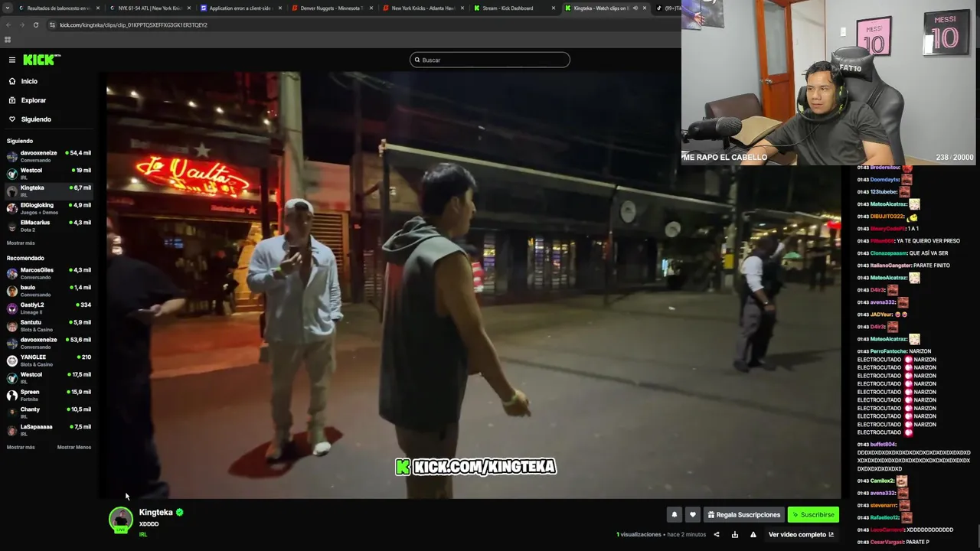Click the site info icon in address bar
The image size is (980, 551).
(52, 24)
